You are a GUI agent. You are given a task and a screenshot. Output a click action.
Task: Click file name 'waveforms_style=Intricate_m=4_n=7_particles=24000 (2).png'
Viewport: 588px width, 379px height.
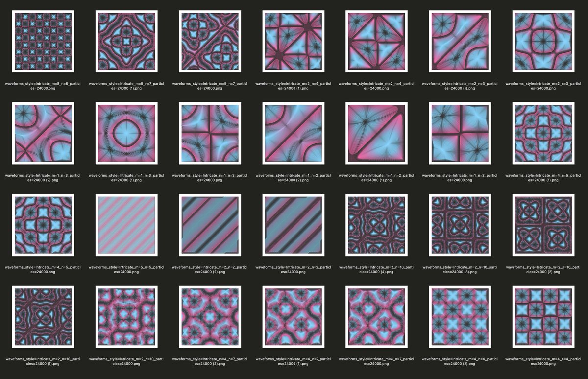[x=210, y=361]
